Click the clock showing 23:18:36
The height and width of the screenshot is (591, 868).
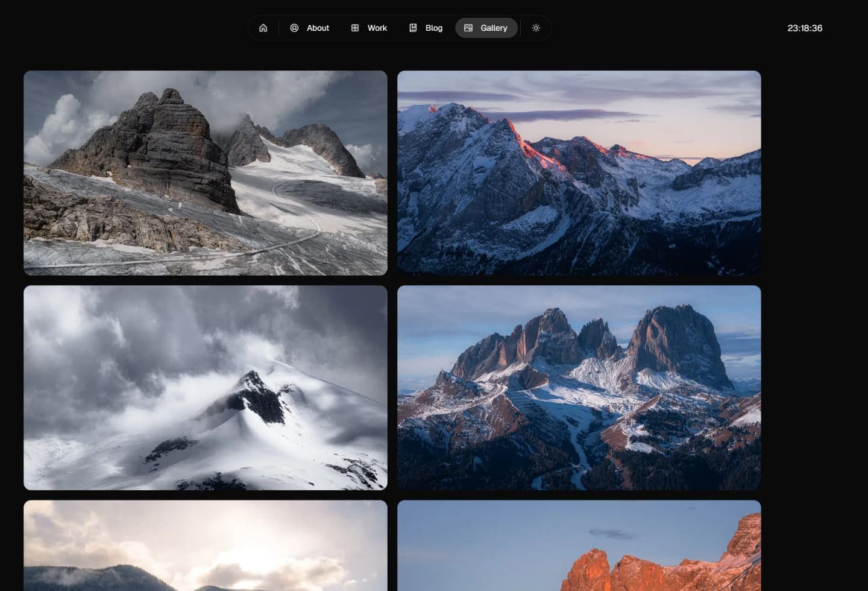(805, 28)
